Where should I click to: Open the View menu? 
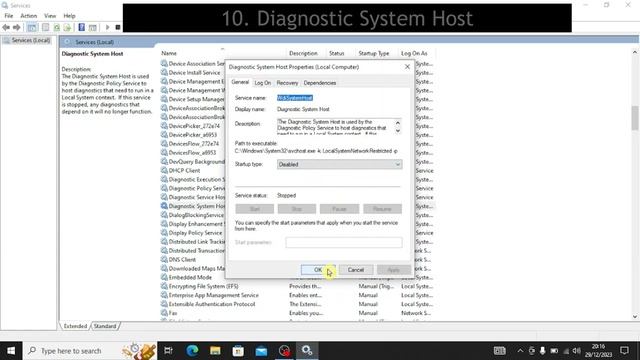50,16
